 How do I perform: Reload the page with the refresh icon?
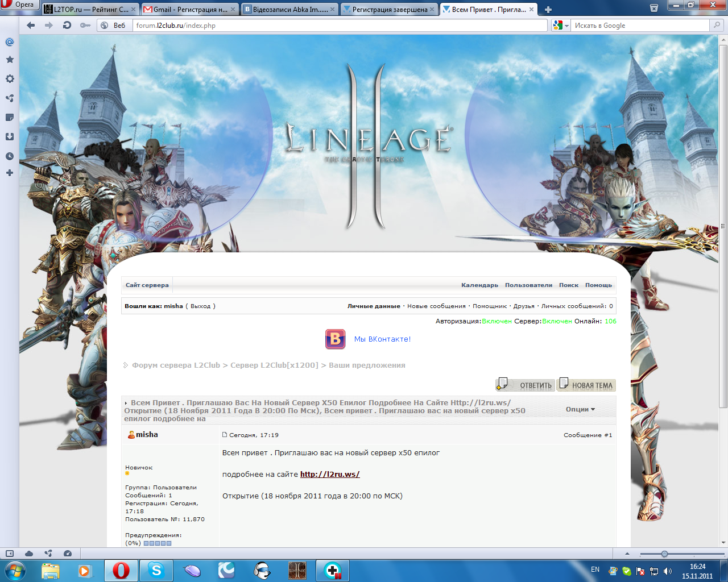[67, 25]
